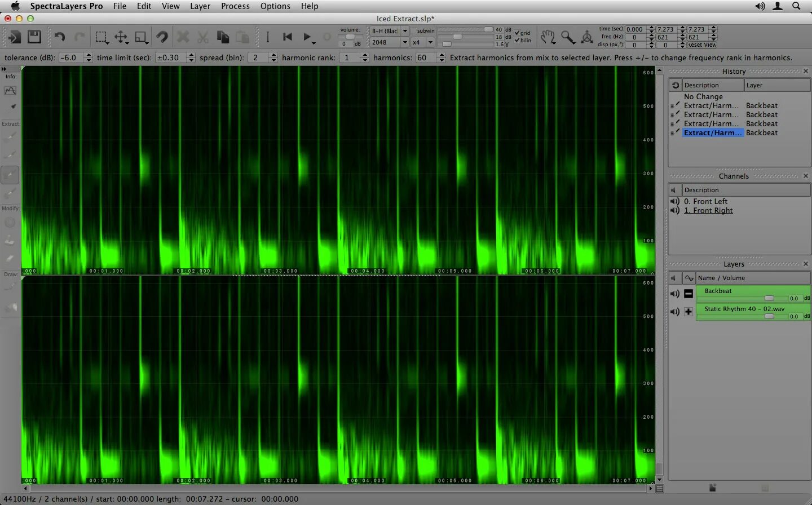Screen dimensions: 812x505
Task: Select the clone stamp Modify tool
Action: pyautogui.click(x=10, y=241)
